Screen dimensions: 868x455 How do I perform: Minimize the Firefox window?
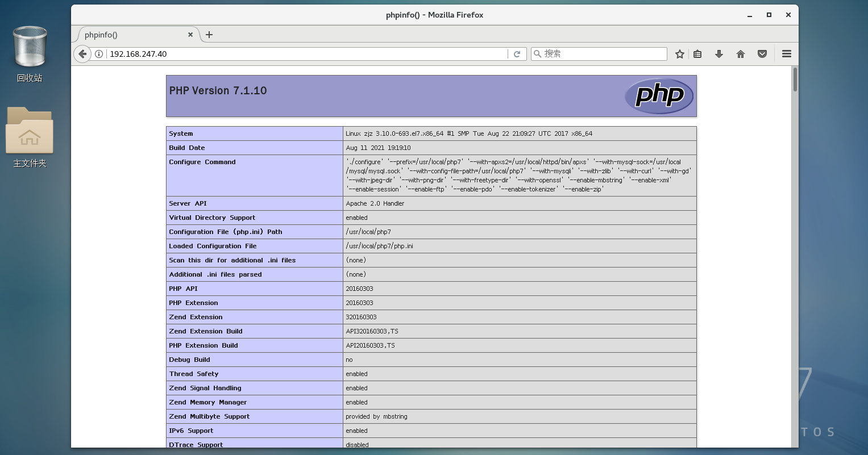click(750, 15)
